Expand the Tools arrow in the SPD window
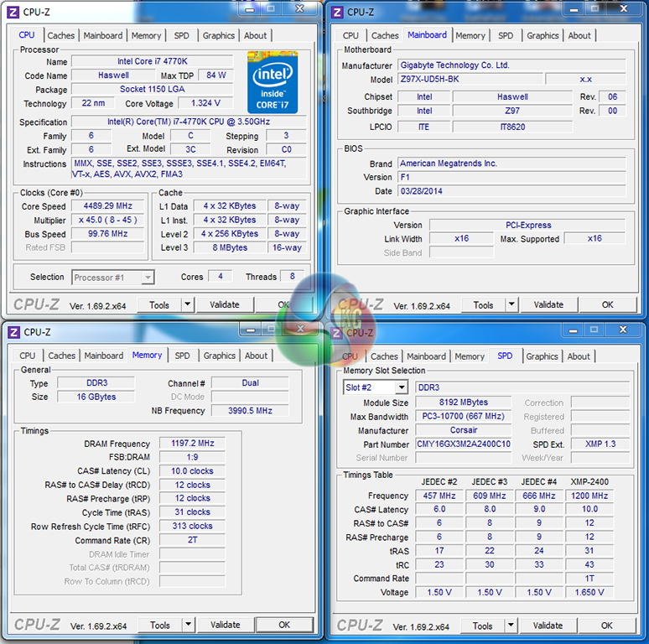649x644 pixels. pyautogui.click(x=511, y=626)
